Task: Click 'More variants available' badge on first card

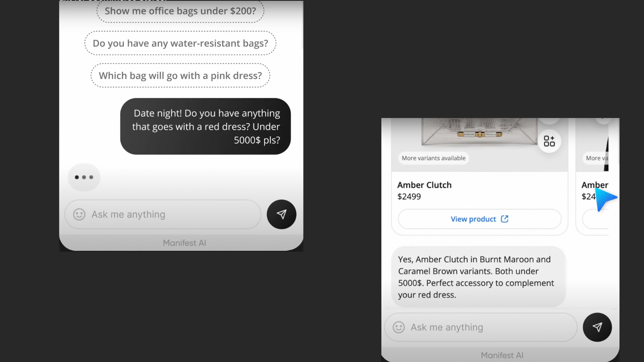Action: [433, 158]
